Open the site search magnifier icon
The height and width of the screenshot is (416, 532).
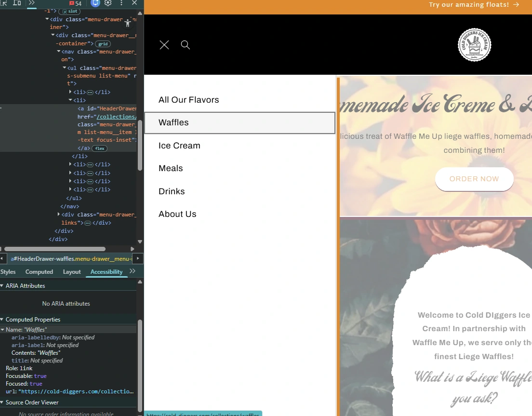(x=185, y=45)
